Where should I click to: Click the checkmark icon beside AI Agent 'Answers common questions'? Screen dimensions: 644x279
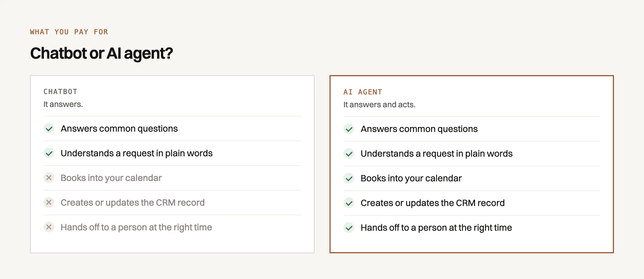pos(349,129)
